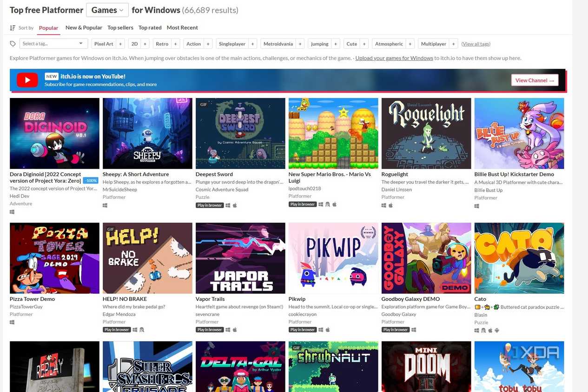This screenshot has height=392, width=588.
Task: Add the 2D tag using plus button
Action: (145, 44)
